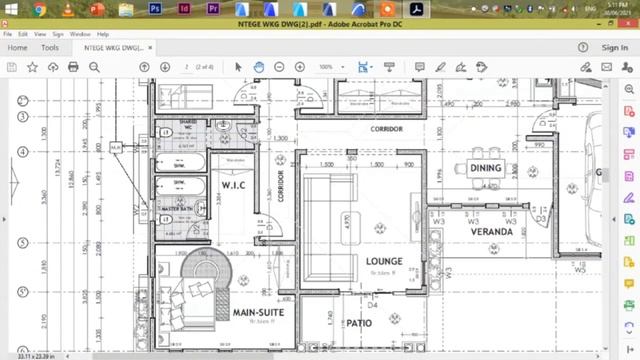
Task: Close the NTEGE WKG DWG tab
Action: click(x=150, y=48)
